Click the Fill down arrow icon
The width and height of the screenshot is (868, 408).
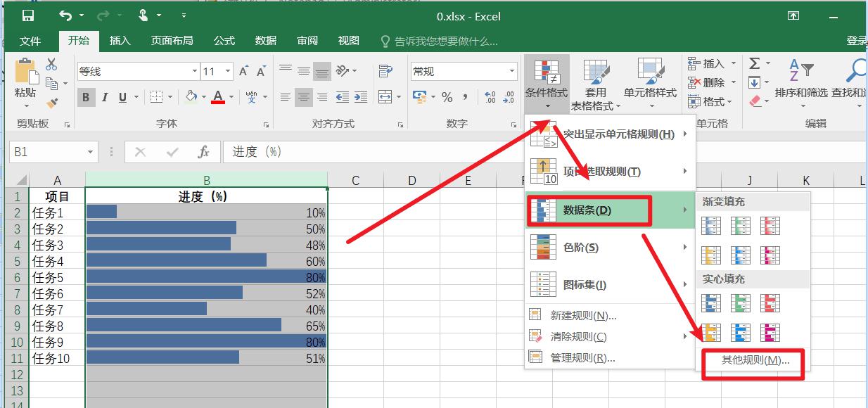755,83
